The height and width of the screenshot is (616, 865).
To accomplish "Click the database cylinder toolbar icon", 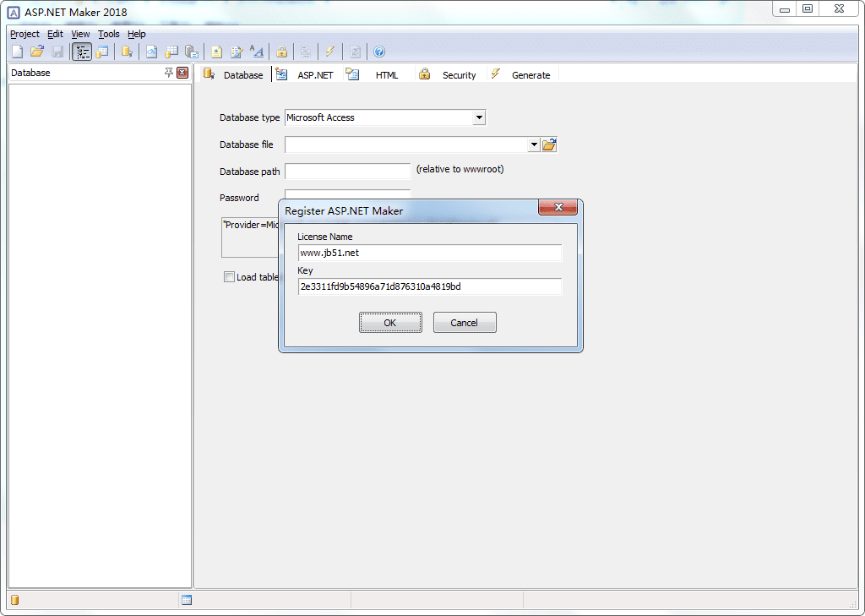I will click(x=127, y=52).
